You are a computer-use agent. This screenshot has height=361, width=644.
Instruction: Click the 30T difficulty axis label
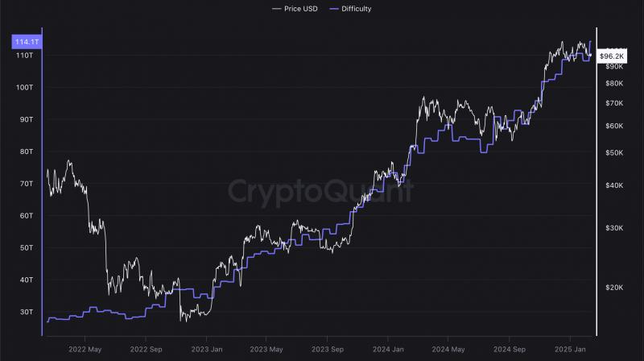[27, 312]
